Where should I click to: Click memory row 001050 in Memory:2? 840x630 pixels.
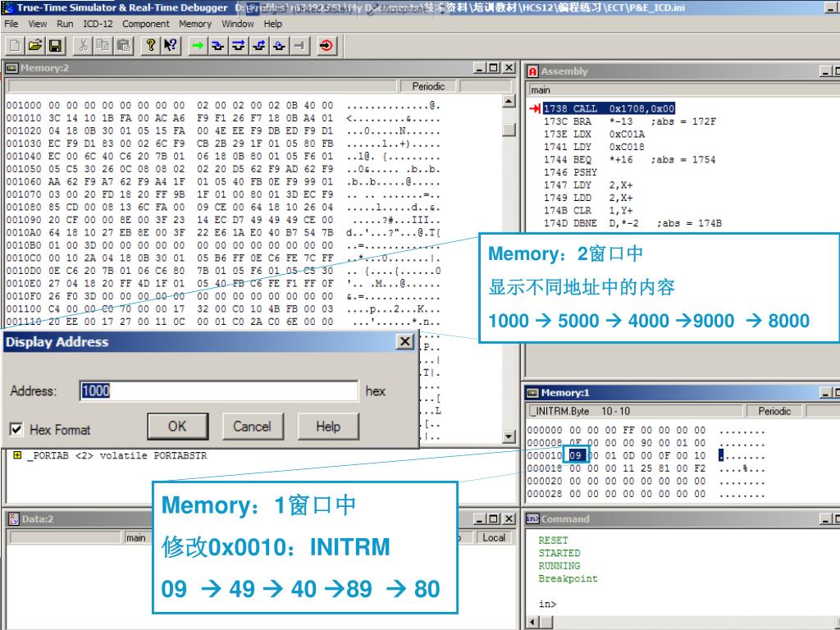pos(223,169)
